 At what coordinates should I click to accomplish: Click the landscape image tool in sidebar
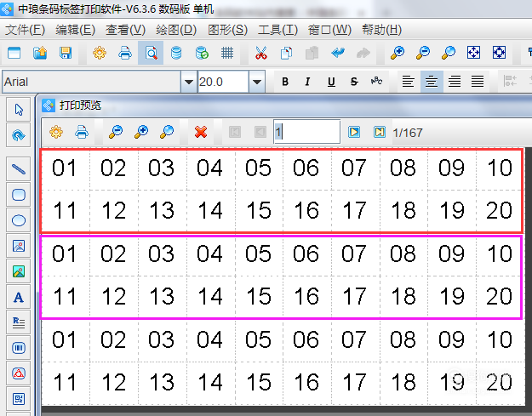pos(19,271)
